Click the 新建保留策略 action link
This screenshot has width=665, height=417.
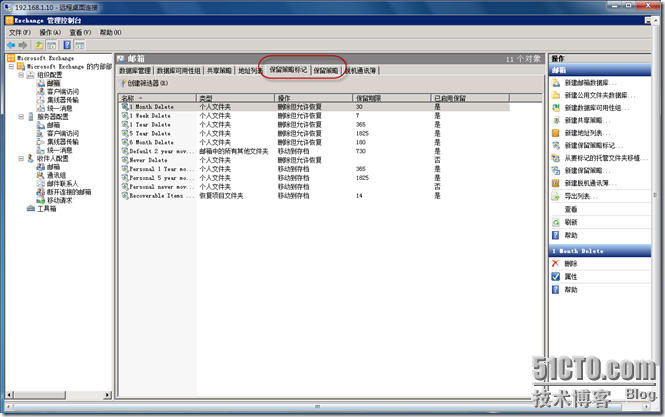coord(587,171)
